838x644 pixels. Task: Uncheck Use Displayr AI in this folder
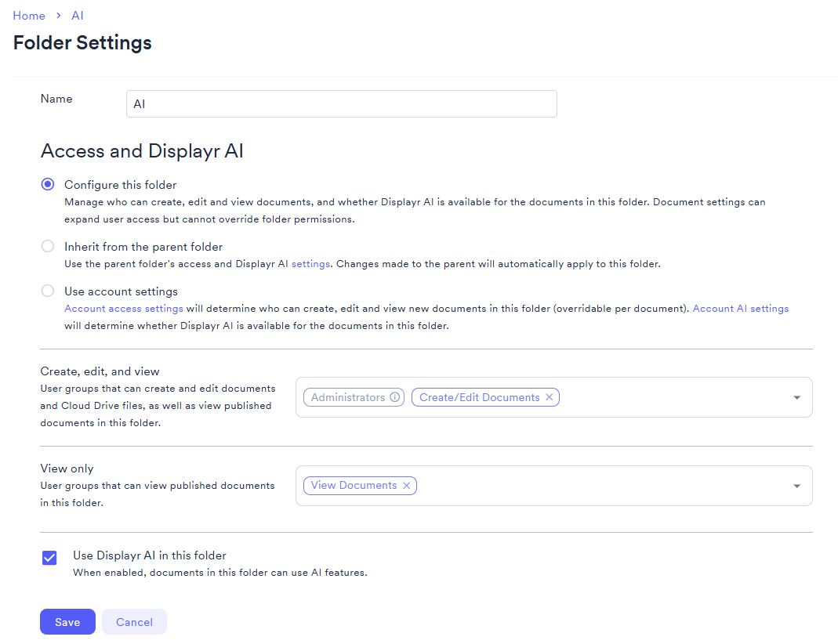pyautogui.click(x=49, y=558)
